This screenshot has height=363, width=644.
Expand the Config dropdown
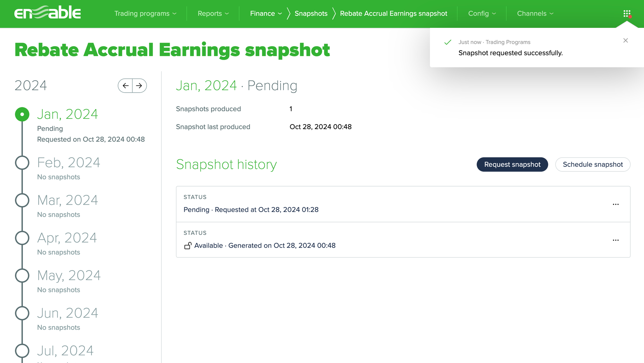(482, 13)
